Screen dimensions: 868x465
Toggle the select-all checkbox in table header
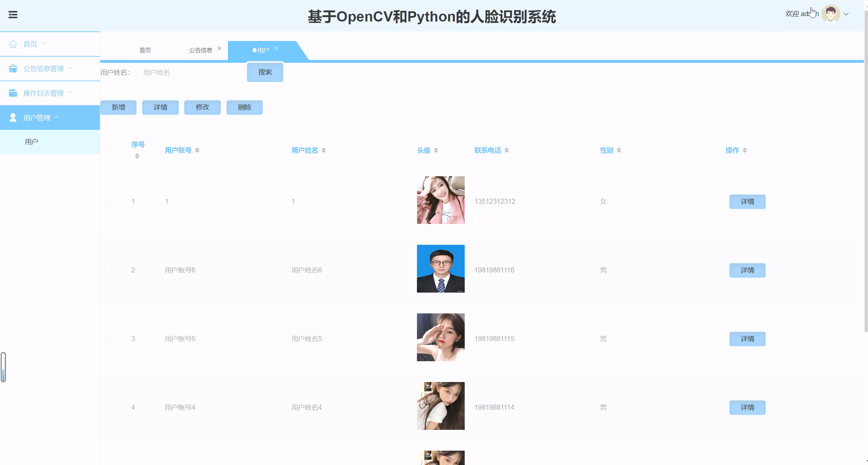click(x=108, y=150)
